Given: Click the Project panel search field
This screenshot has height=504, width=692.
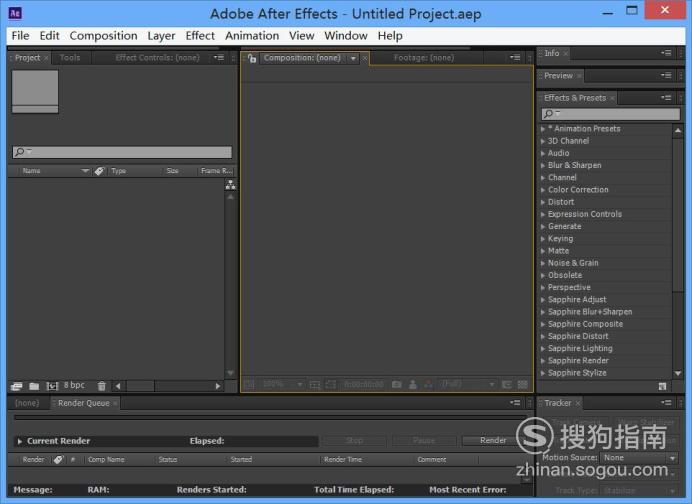Looking at the screenshot, I should pyautogui.click(x=122, y=152).
